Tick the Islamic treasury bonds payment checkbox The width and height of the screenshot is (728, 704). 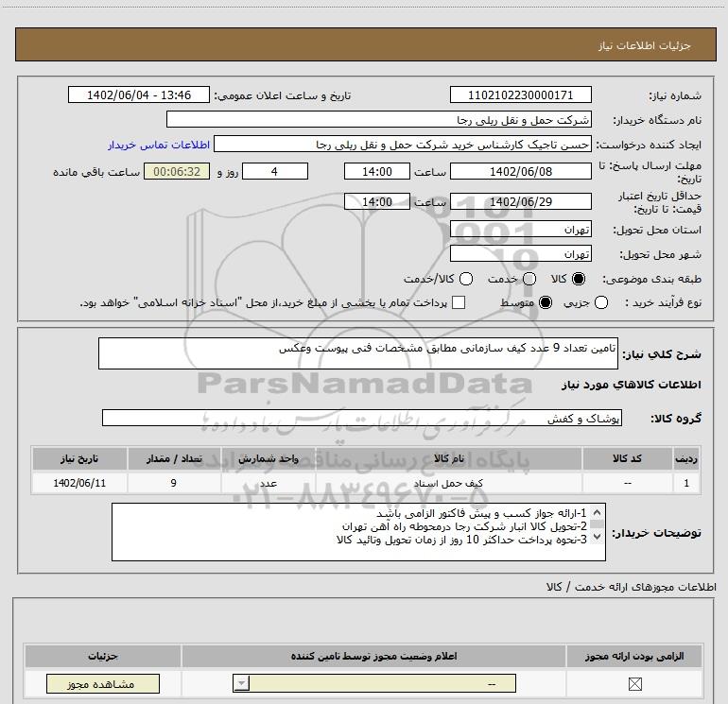[x=459, y=302]
